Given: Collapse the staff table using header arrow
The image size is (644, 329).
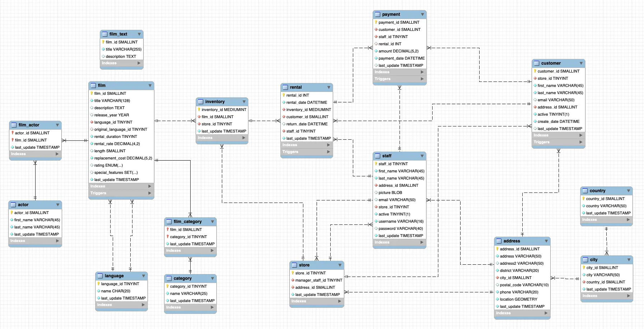Looking at the screenshot, I should pyautogui.click(x=422, y=156).
